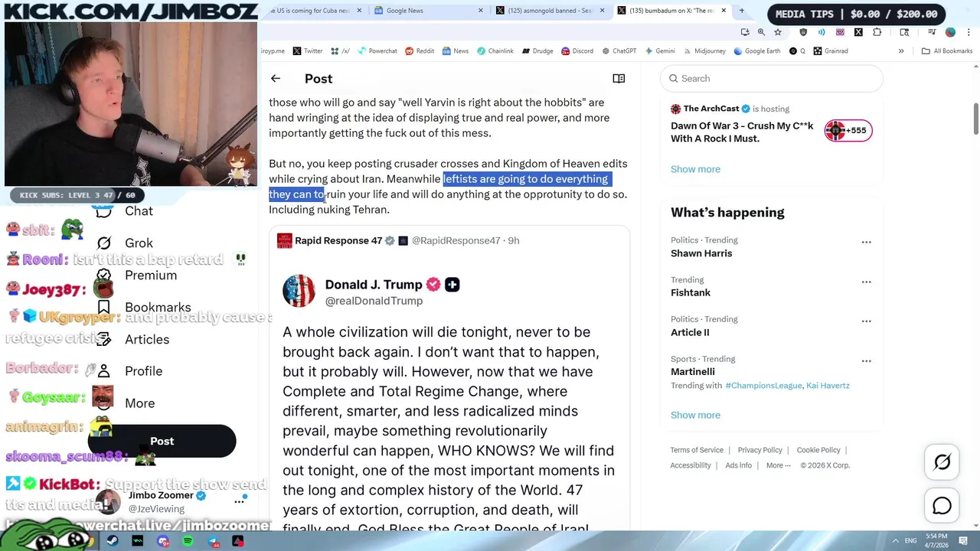Close the bumbadum on X tab
This screenshot has width=980, height=551.
click(x=724, y=11)
